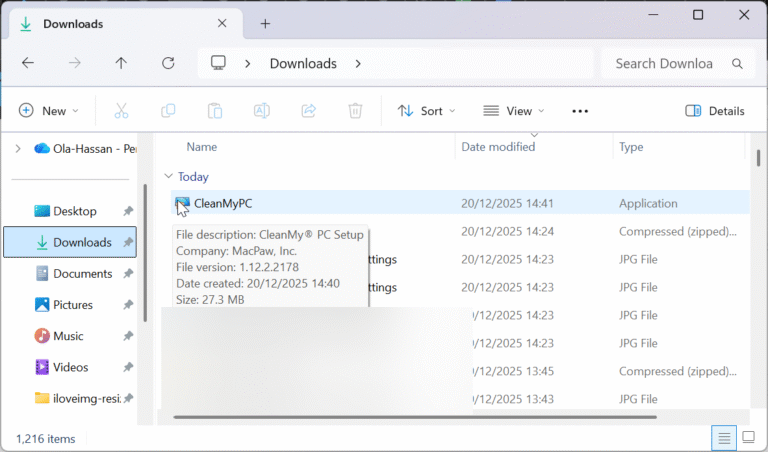This screenshot has height=452, width=768.
Task: Open the View dropdown menu
Action: point(513,111)
